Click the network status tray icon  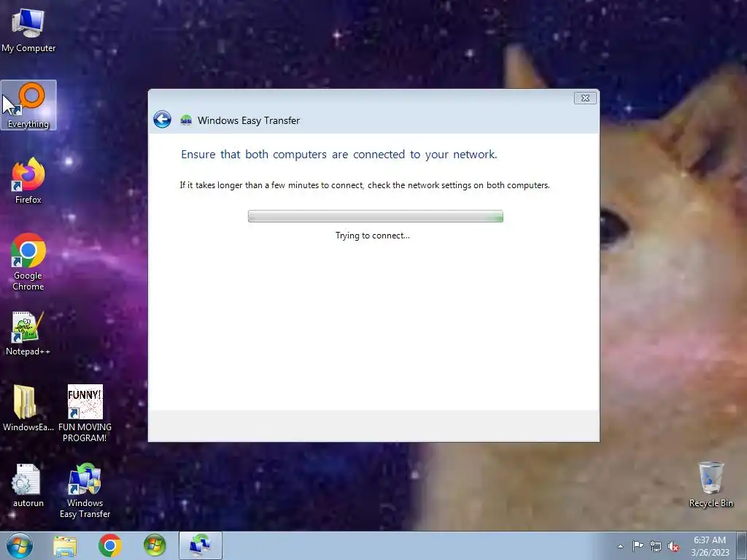(656, 546)
